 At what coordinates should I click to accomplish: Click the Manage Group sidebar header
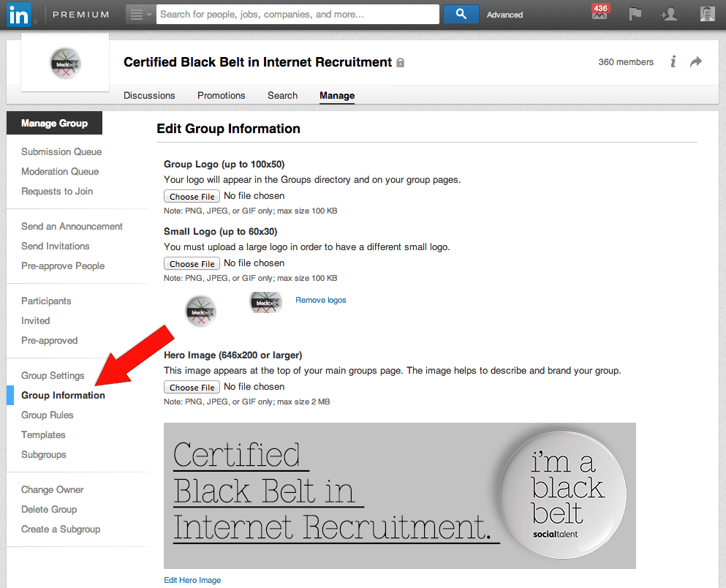[55, 123]
